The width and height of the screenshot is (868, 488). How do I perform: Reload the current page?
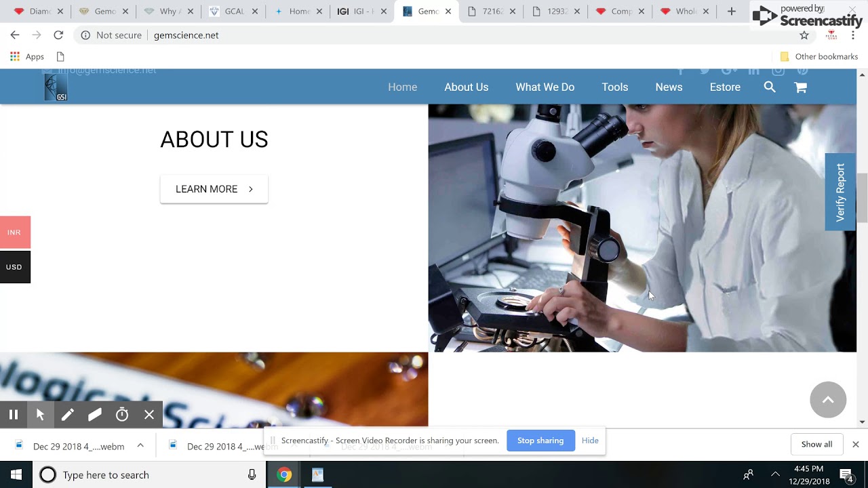pyautogui.click(x=58, y=35)
